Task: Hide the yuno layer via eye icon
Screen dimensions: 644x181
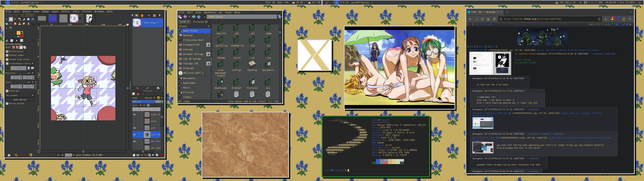Action: click(x=135, y=128)
